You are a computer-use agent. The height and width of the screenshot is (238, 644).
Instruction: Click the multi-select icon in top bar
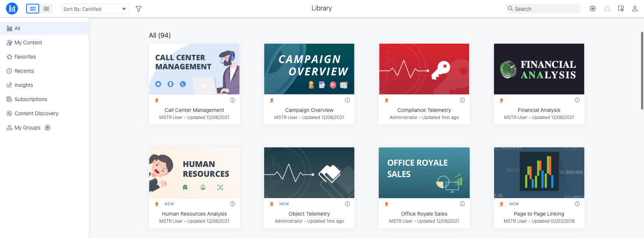(x=621, y=9)
